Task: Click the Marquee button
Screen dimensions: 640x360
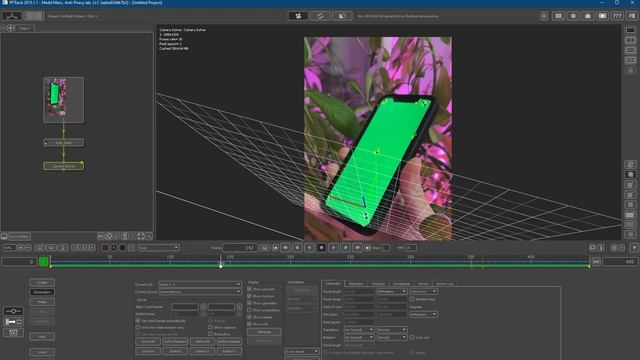Action: (264, 332)
